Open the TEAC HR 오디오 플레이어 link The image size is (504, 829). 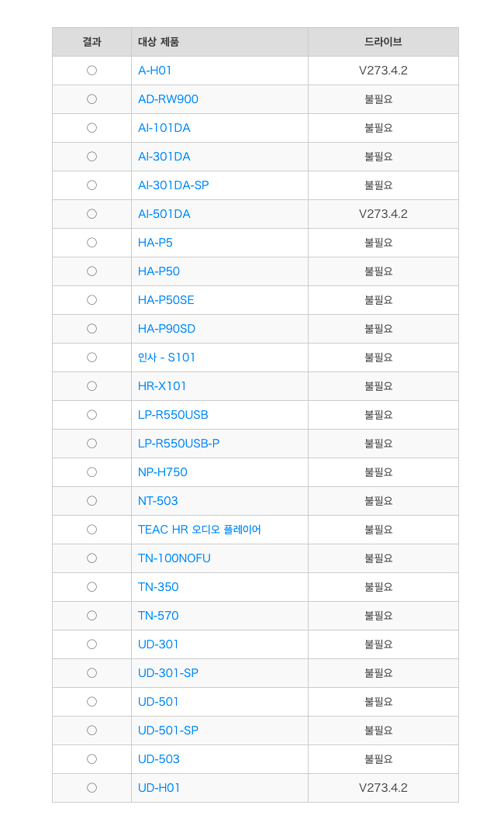[199, 529]
